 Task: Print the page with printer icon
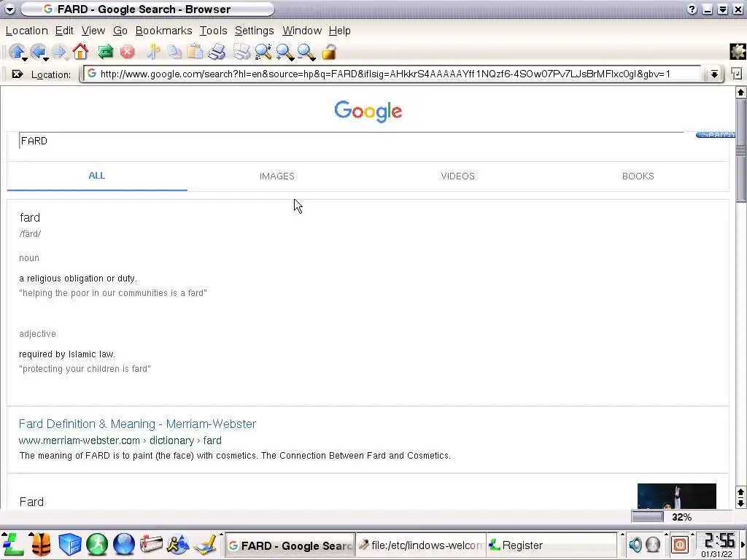[x=217, y=52]
